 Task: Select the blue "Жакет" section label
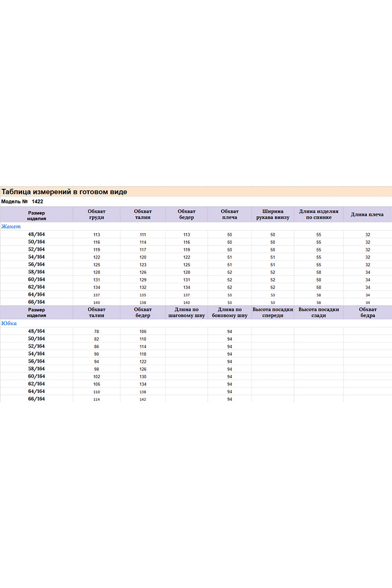tap(11, 226)
